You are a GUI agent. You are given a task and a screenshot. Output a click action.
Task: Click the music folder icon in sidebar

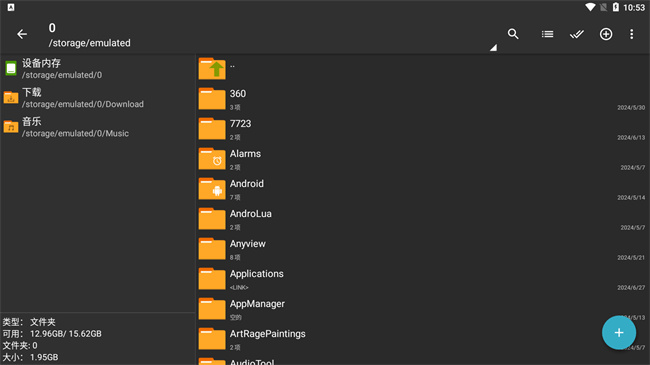click(11, 127)
